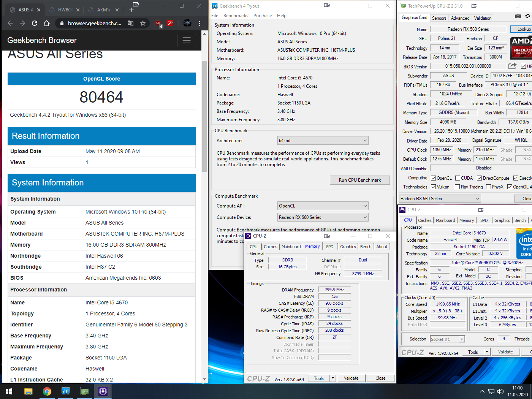Toggle the CUDA checkbox in GPU-Z
This screenshot has height=399, width=532.
(458, 178)
